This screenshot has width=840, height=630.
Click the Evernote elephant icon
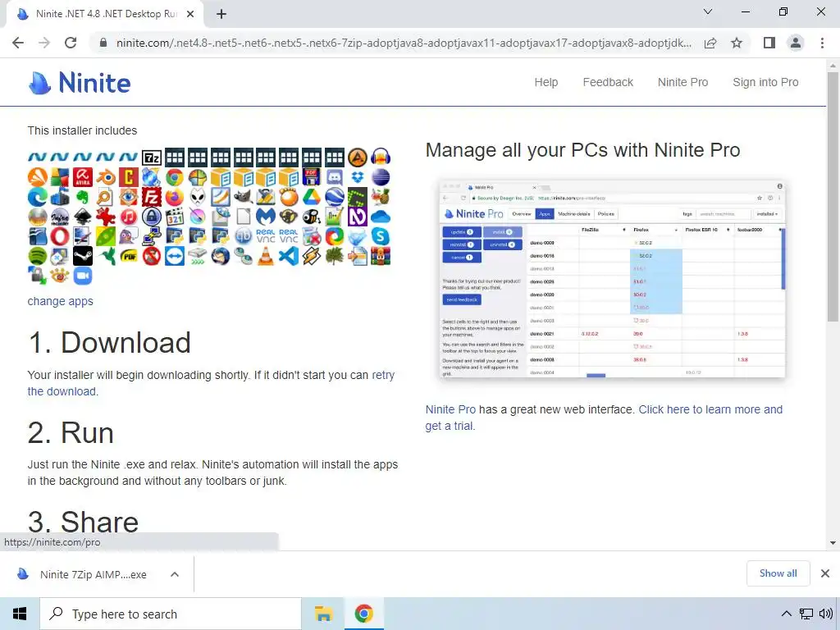[83, 197]
